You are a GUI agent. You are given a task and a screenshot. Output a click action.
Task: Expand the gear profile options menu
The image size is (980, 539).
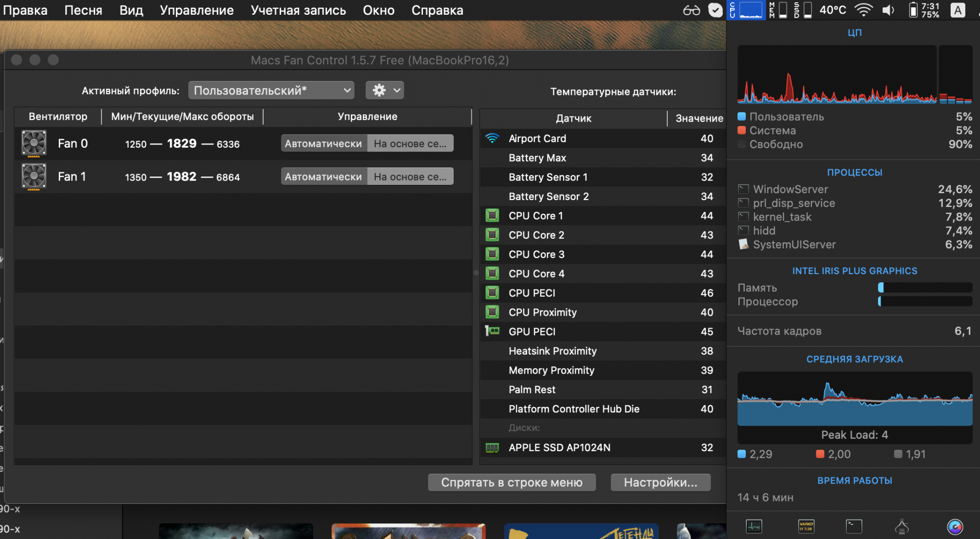click(385, 90)
